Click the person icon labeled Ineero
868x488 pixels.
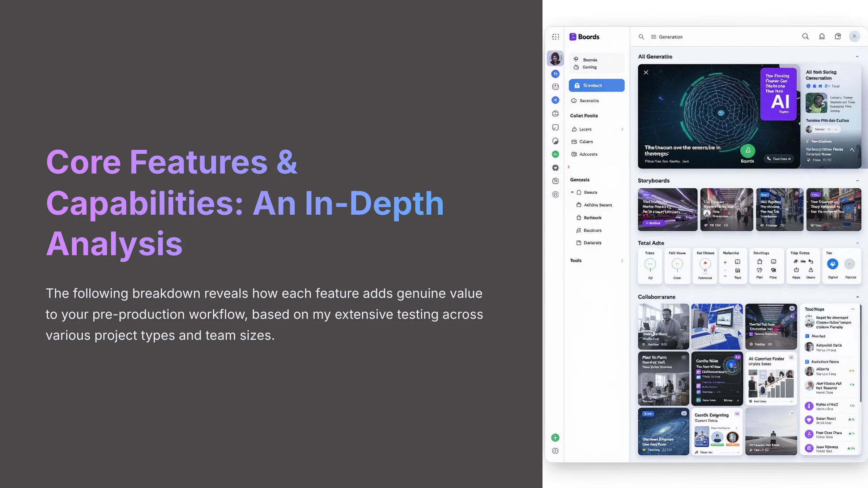pyautogui.click(x=811, y=270)
